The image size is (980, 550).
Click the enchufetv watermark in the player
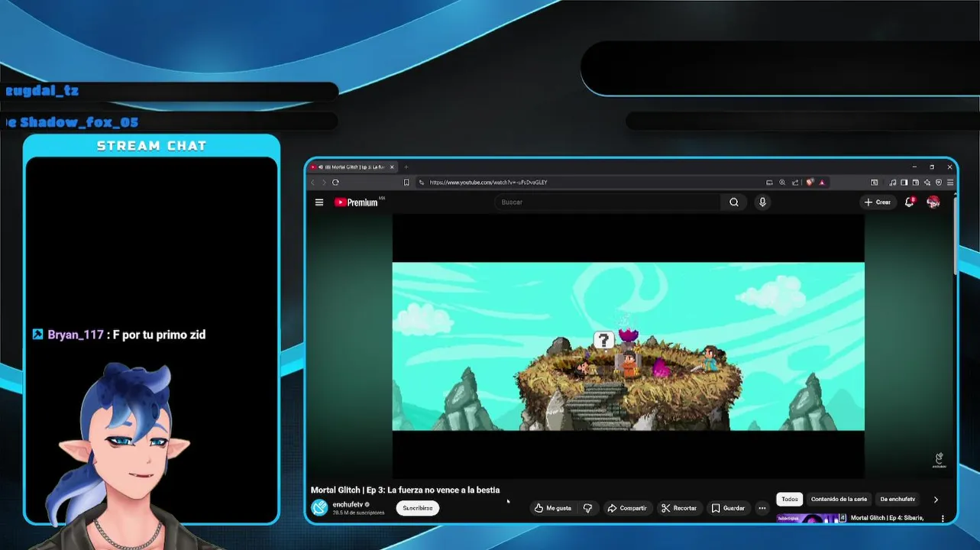point(939,460)
